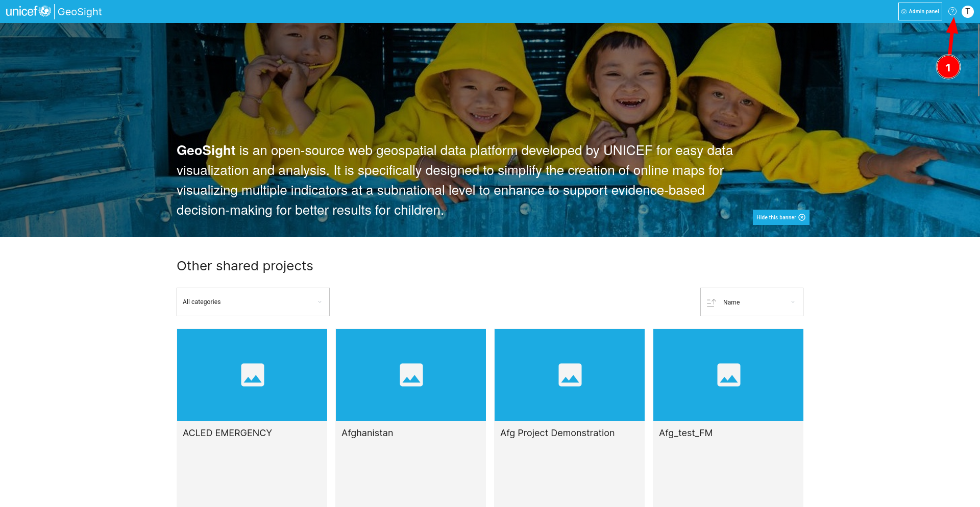Expand the All categories dropdown
This screenshot has width=980, height=507.
tap(253, 302)
